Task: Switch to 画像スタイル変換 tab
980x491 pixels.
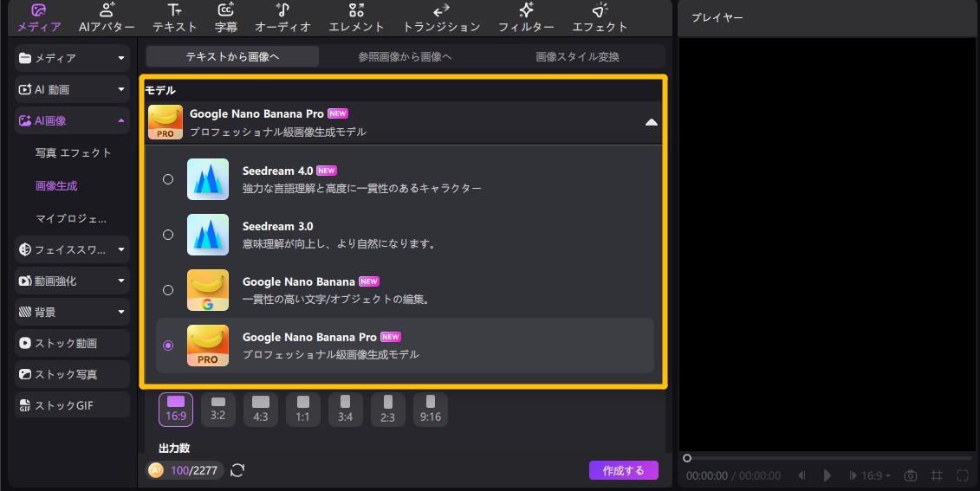Action: 577,56
